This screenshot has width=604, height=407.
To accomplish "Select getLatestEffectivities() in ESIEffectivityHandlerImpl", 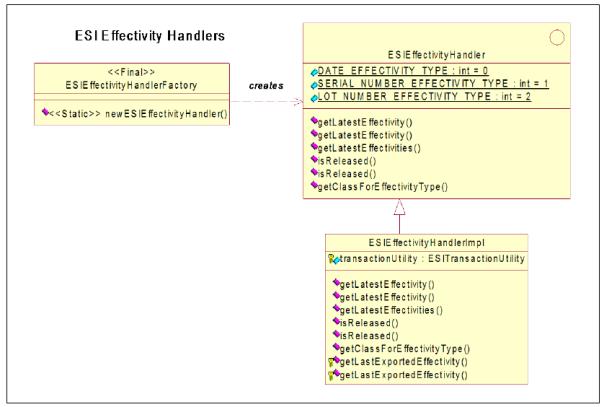I will coord(391,310).
